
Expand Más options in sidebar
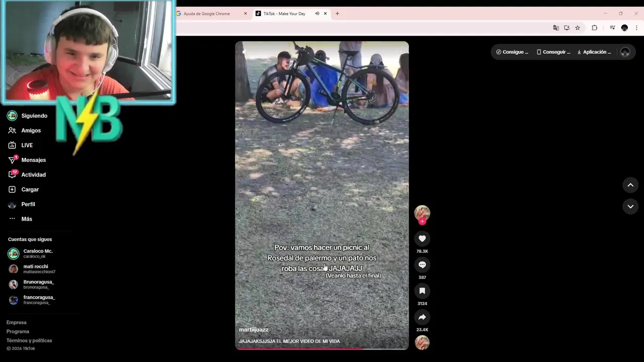(x=28, y=219)
